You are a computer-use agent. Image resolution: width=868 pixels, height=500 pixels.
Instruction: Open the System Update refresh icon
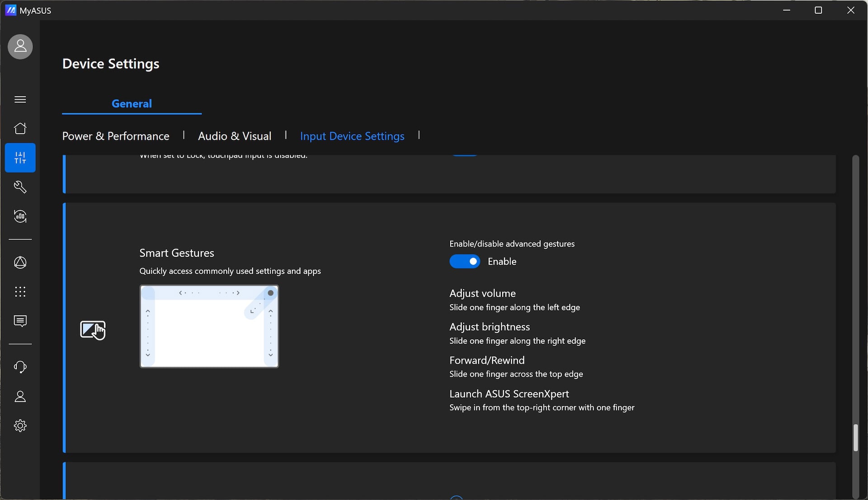tap(20, 217)
